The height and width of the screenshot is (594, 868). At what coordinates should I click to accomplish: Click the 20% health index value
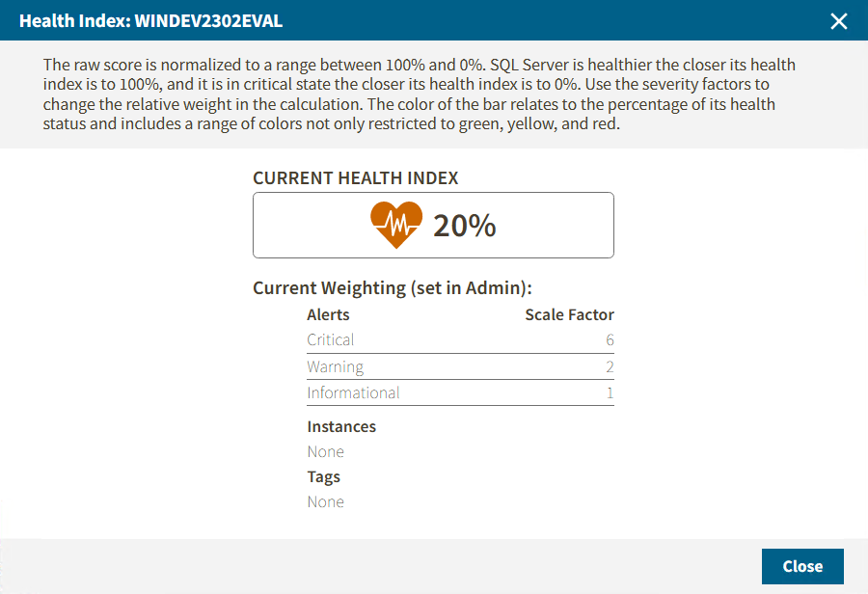(x=464, y=226)
